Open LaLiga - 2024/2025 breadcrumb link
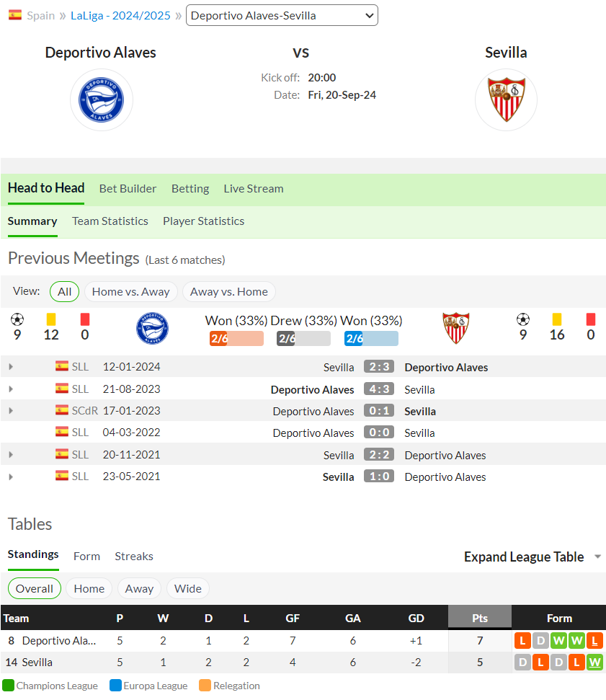The image size is (606, 700). (120, 16)
